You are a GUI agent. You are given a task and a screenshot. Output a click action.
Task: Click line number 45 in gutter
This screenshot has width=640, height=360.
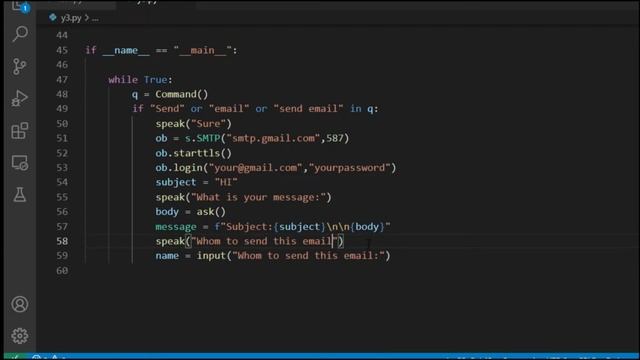62,50
